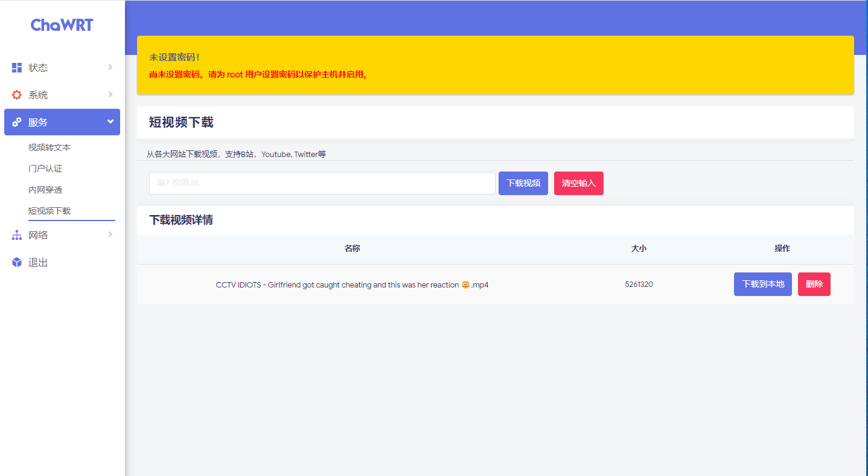The width and height of the screenshot is (868, 476).
Task: Click the 短视频下载 page heading
Action: 181,123
